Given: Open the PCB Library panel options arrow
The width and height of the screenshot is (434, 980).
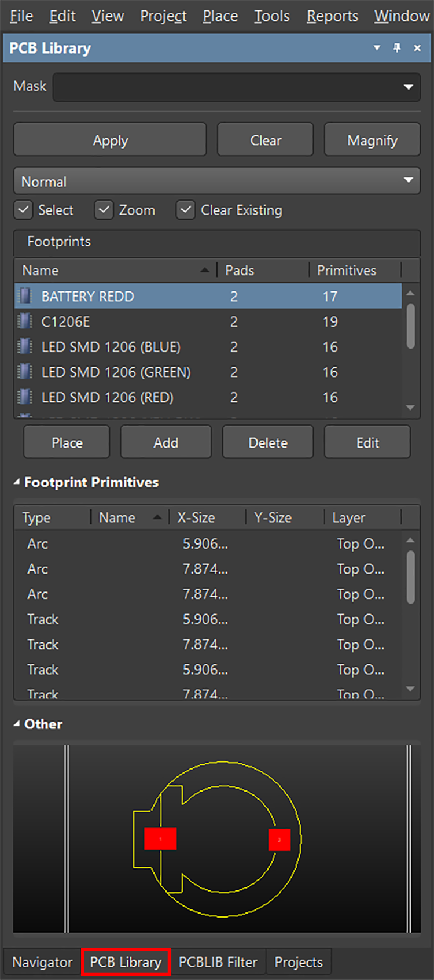Looking at the screenshot, I should (377, 48).
